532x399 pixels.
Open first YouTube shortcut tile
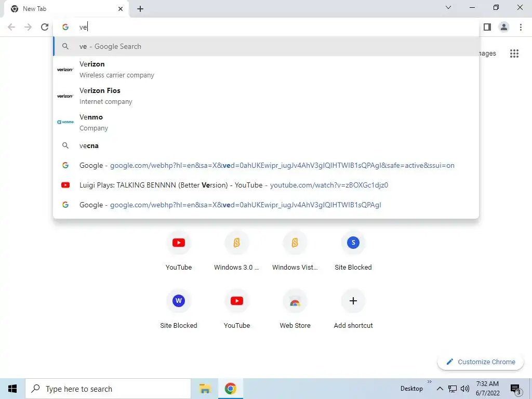(x=179, y=251)
